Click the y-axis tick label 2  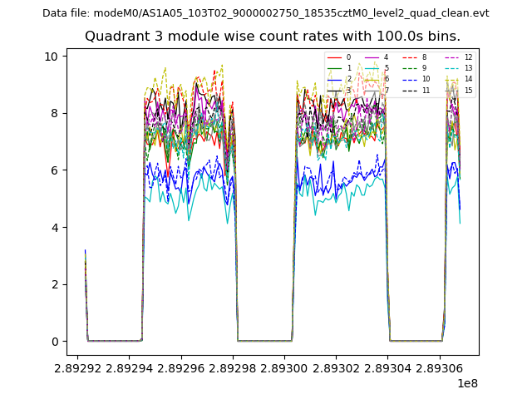(54, 284)
